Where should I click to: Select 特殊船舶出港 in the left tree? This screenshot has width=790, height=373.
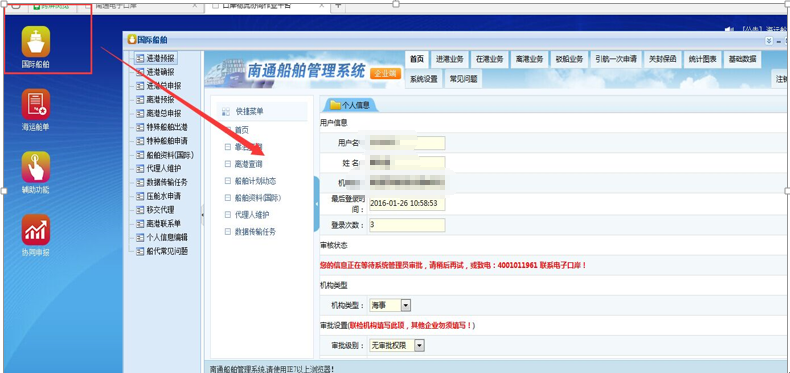[167, 127]
